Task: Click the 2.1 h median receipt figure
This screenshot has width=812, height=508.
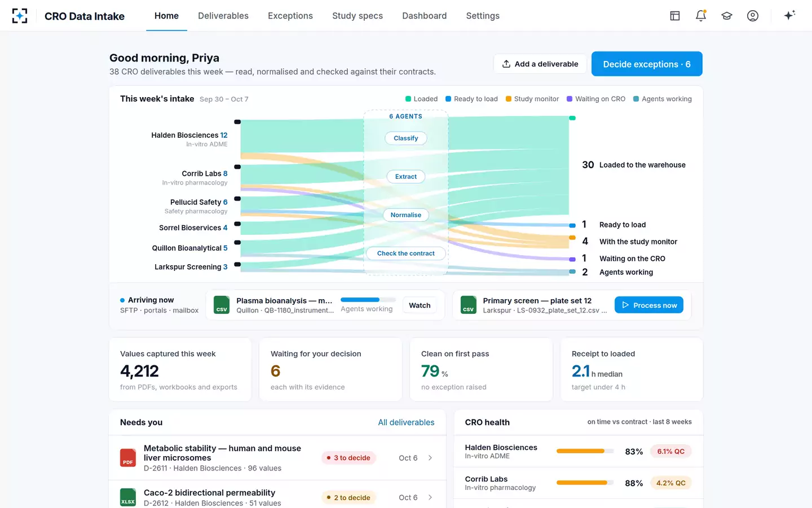Action: point(597,371)
